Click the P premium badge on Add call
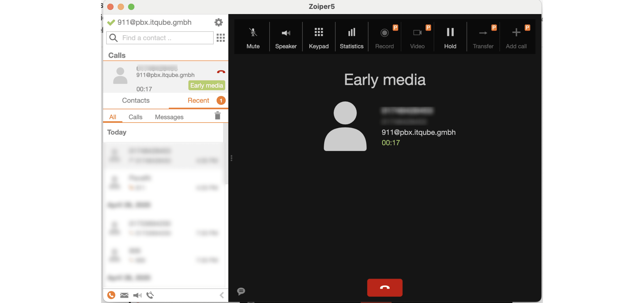The width and height of the screenshot is (644, 303). 527,27
